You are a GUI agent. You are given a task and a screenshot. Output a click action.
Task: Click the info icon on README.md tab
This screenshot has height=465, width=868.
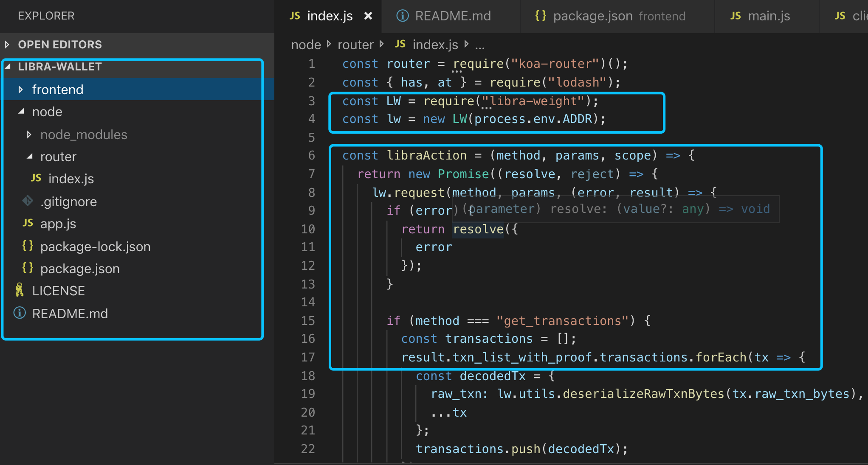tap(402, 16)
